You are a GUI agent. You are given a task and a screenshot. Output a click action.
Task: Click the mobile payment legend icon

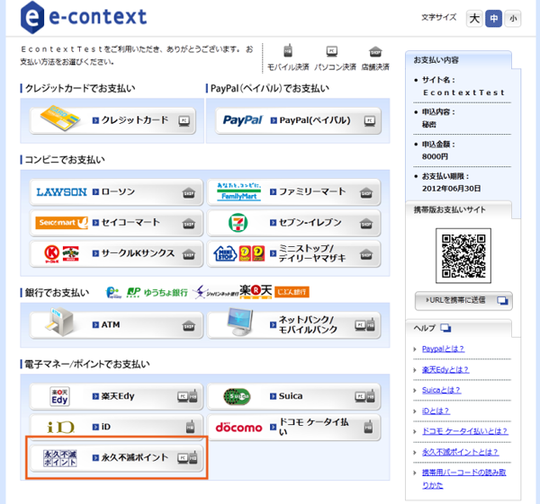[288, 51]
